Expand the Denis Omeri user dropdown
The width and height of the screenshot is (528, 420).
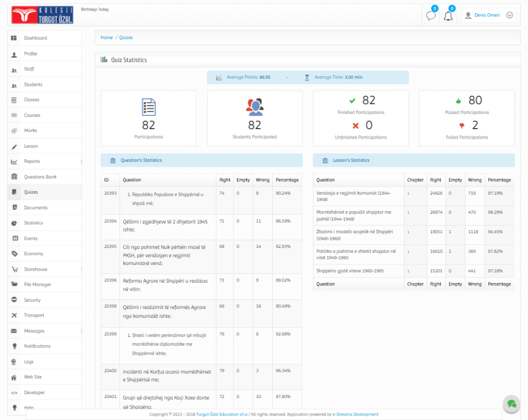pyautogui.click(x=509, y=15)
